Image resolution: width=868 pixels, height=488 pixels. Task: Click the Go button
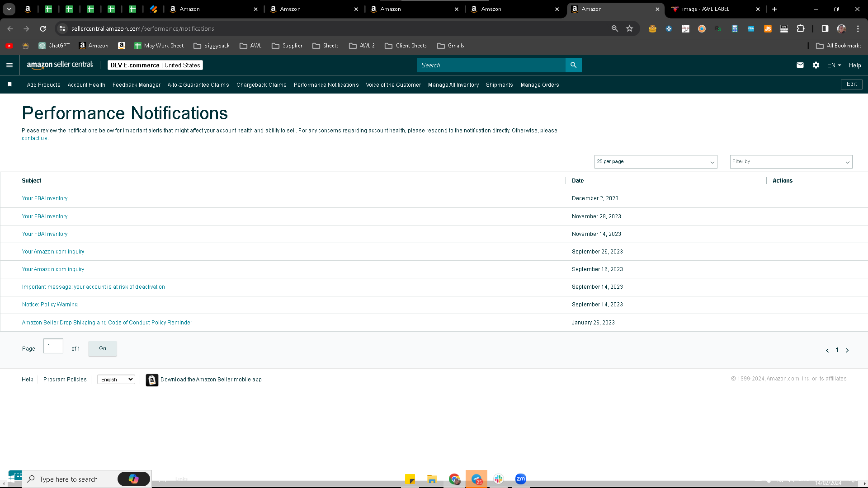tap(103, 348)
